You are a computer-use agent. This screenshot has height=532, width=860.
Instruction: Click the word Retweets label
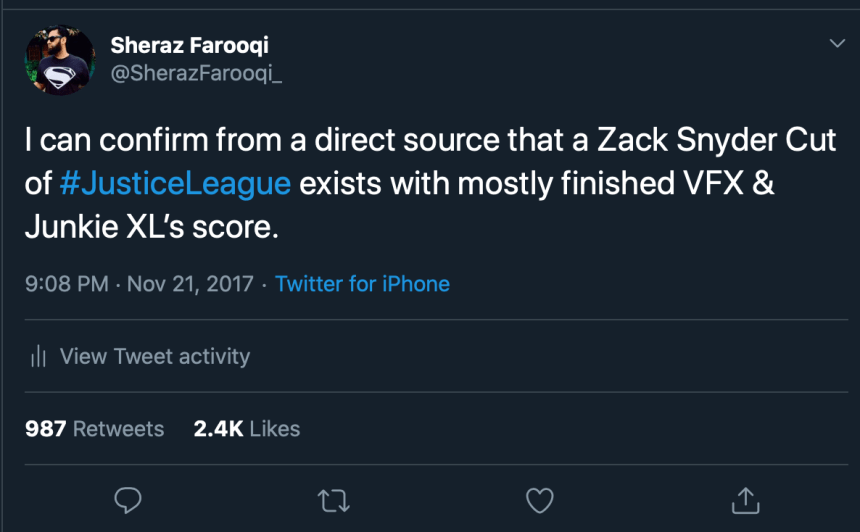point(118,429)
